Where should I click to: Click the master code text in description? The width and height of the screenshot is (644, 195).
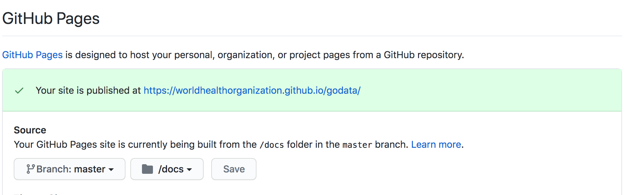pyautogui.click(x=357, y=145)
